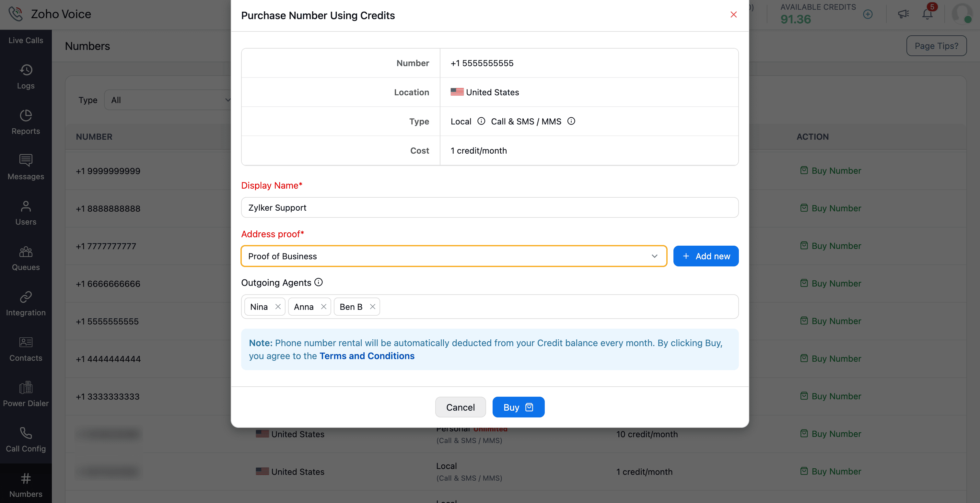This screenshot has width=980, height=503.
Task: Click the Outgoing Agents info icon
Action: (319, 282)
